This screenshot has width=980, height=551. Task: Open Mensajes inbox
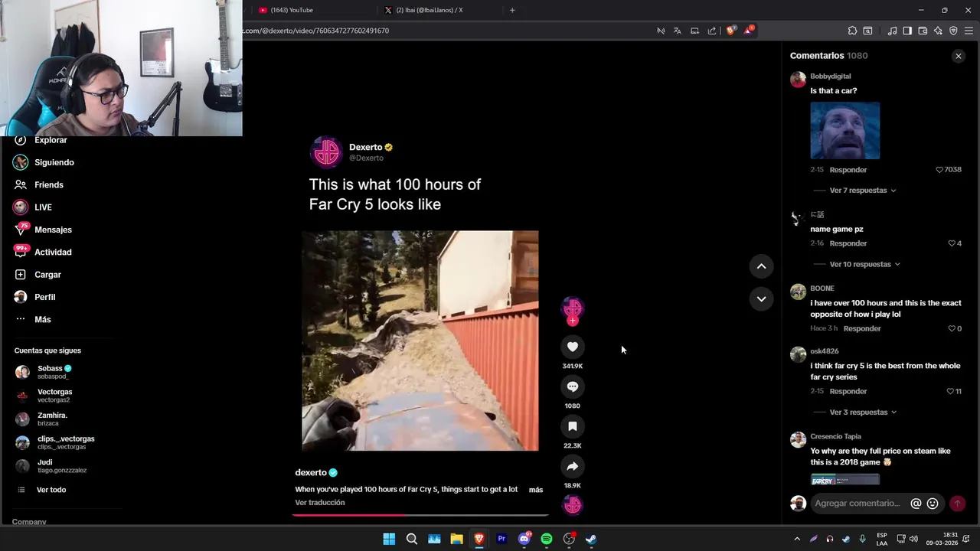pyautogui.click(x=44, y=230)
